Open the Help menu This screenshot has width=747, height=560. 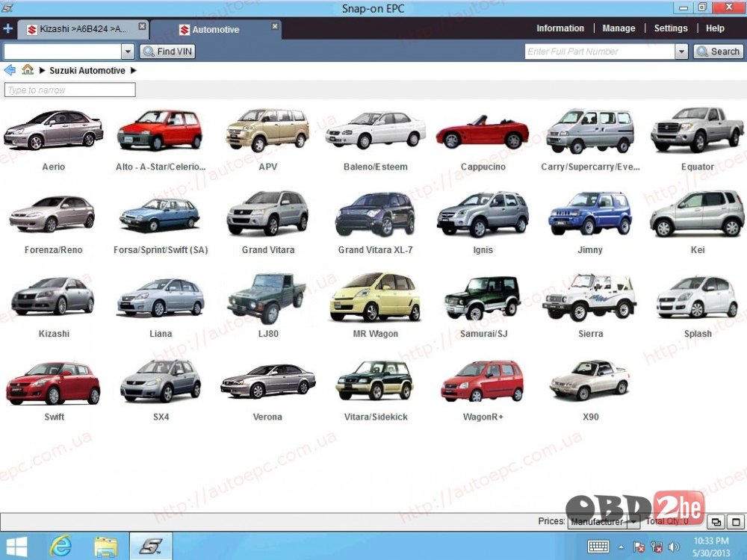(x=715, y=28)
